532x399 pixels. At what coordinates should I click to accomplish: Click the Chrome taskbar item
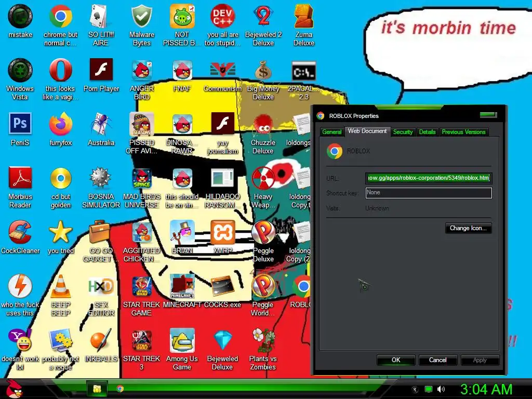pyautogui.click(x=120, y=389)
